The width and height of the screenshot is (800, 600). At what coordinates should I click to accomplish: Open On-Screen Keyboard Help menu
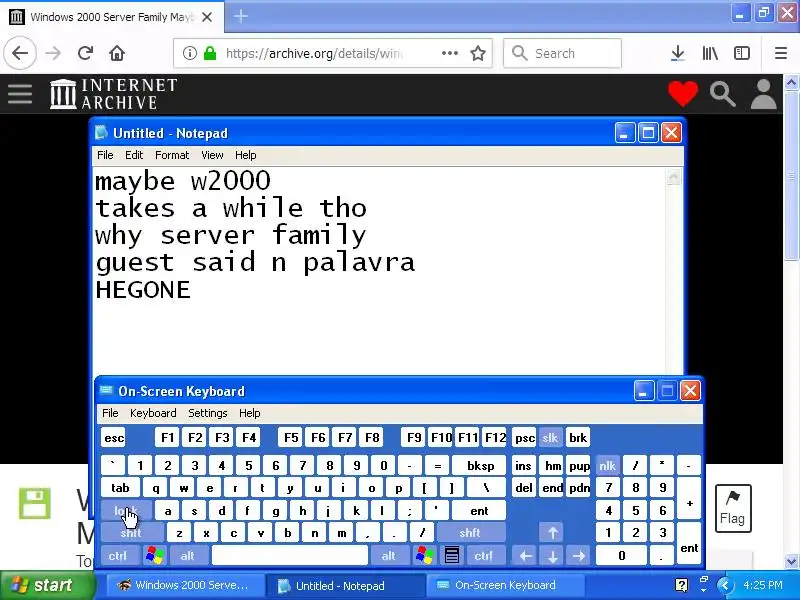click(x=249, y=413)
